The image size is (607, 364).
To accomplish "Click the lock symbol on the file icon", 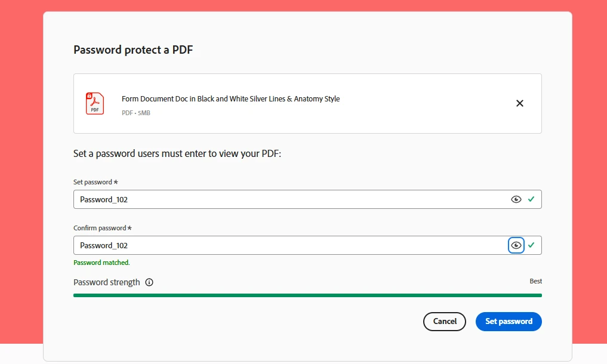I will 90,95.
